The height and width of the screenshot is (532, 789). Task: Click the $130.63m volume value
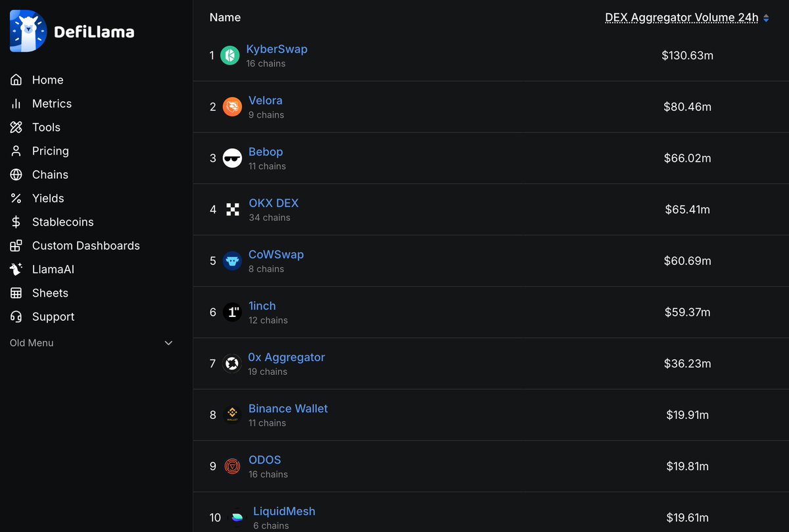pyautogui.click(x=688, y=55)
